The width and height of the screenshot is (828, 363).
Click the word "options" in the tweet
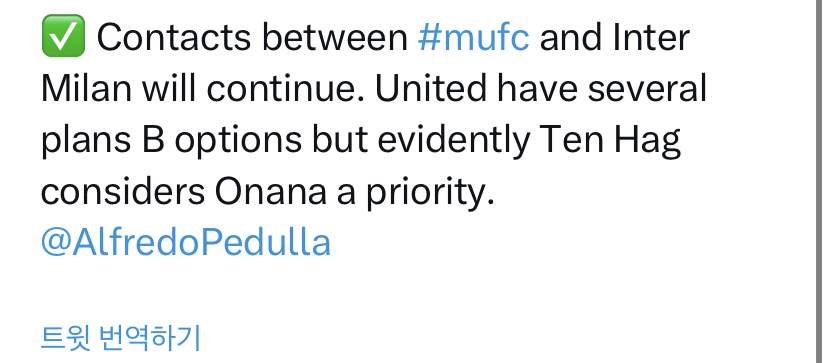tap(239, 142)
